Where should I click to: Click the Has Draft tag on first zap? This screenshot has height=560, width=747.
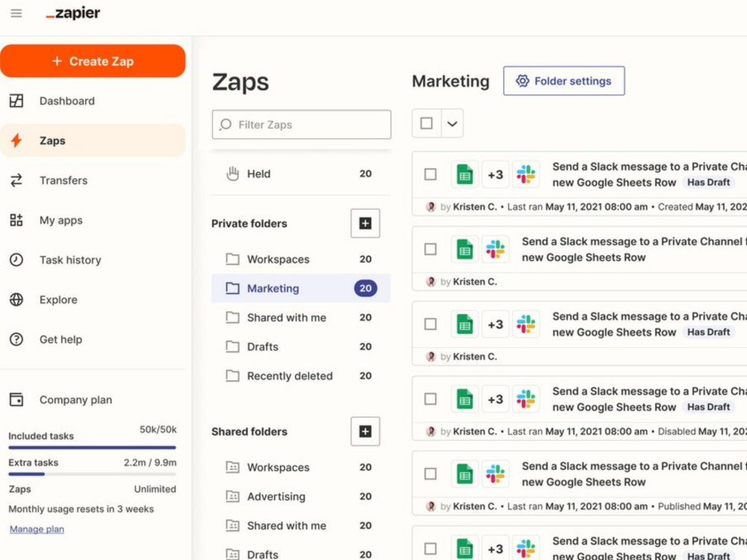(x=708, y=182)
